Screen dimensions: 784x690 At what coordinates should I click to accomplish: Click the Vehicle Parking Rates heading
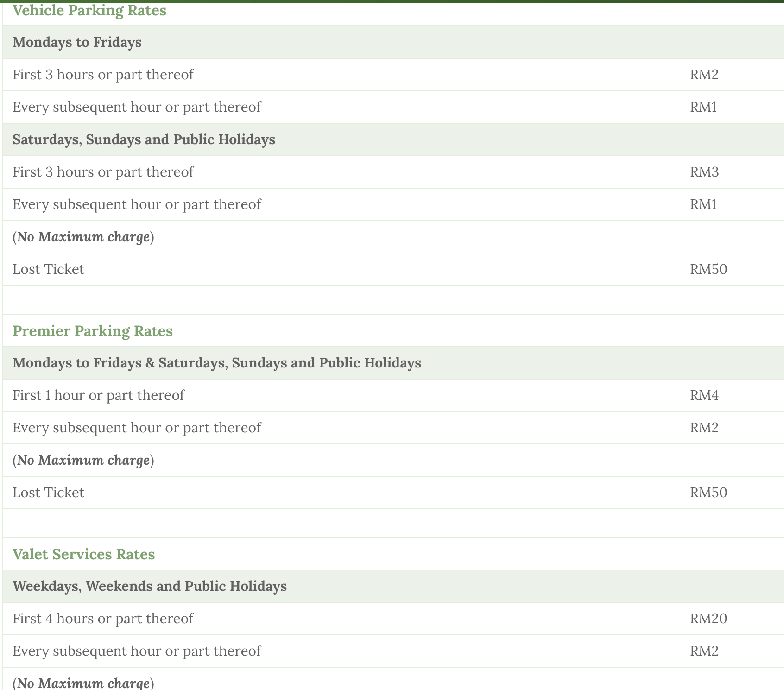pos(89,10)
